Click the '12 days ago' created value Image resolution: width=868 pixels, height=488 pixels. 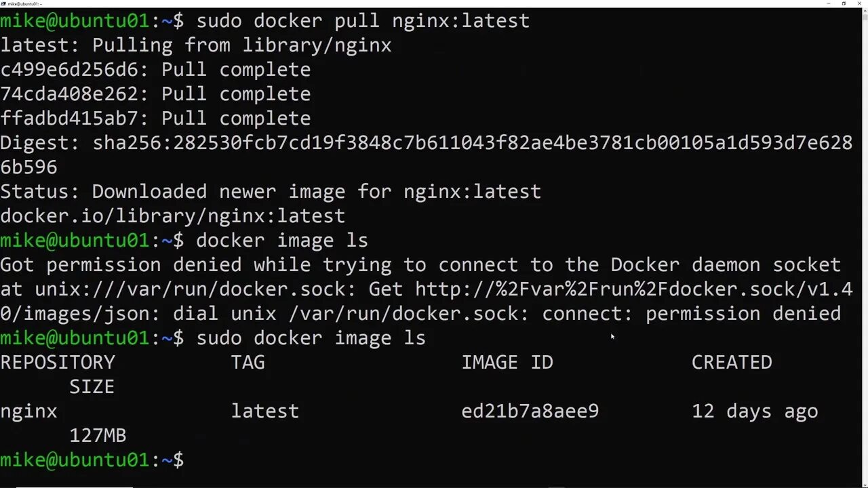755,411
